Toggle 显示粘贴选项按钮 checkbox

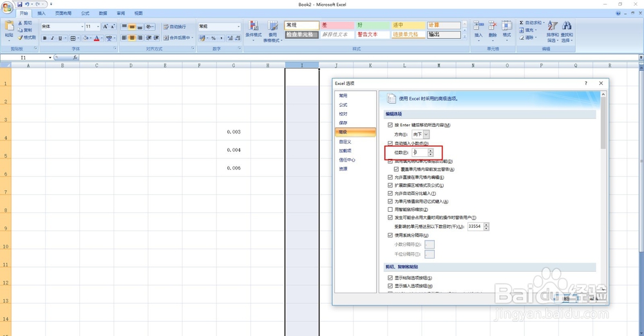pos(390,278)
